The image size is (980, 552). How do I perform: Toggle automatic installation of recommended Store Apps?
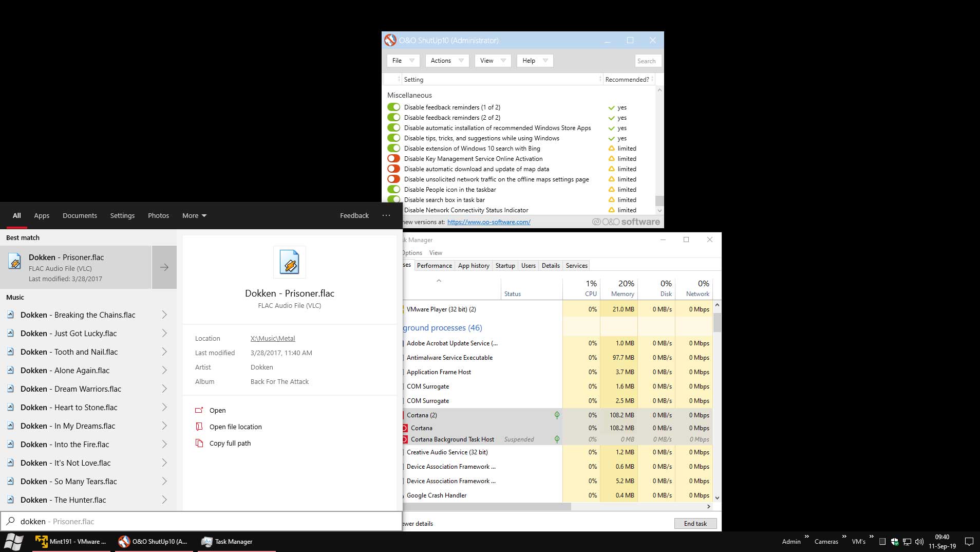[394, 127]
